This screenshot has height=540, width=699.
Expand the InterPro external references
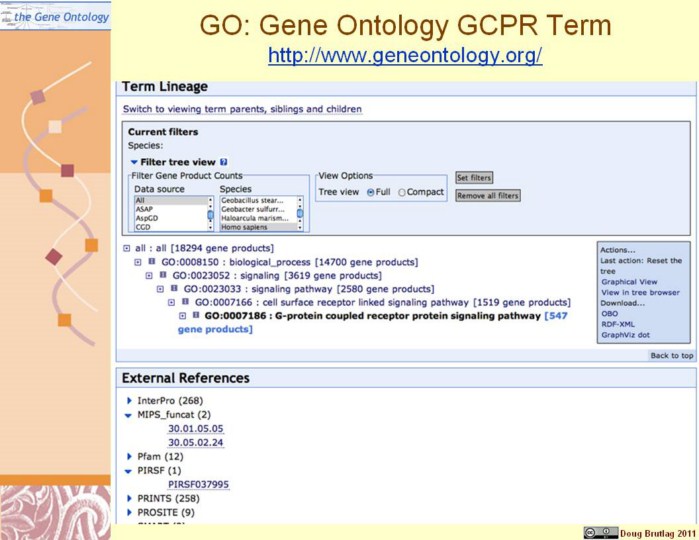[129, 401]
